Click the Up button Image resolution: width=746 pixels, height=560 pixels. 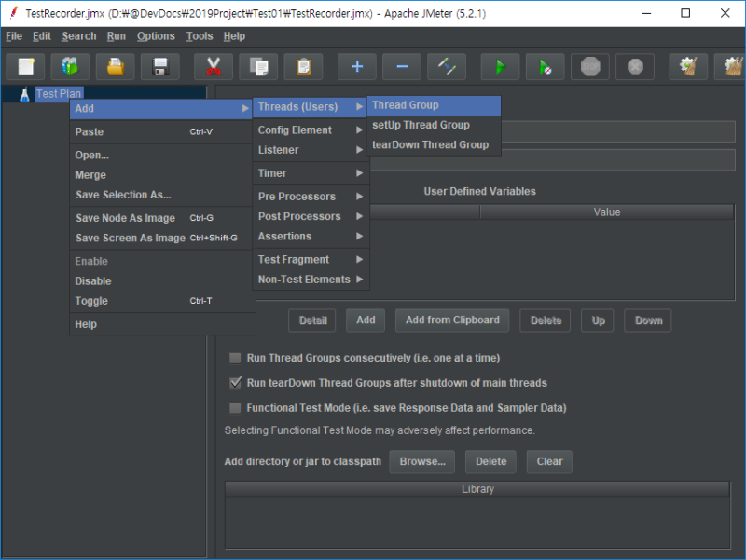tap(598, 321)
